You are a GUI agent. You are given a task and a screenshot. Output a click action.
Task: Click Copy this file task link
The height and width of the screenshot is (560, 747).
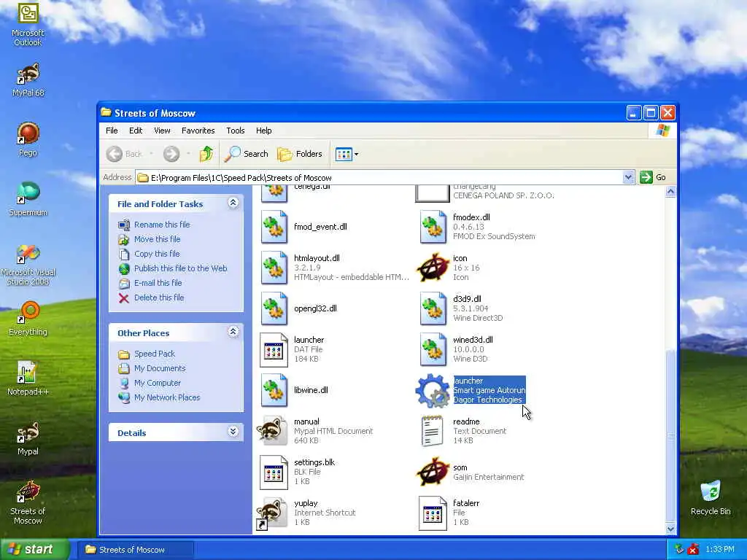(157, 254)
